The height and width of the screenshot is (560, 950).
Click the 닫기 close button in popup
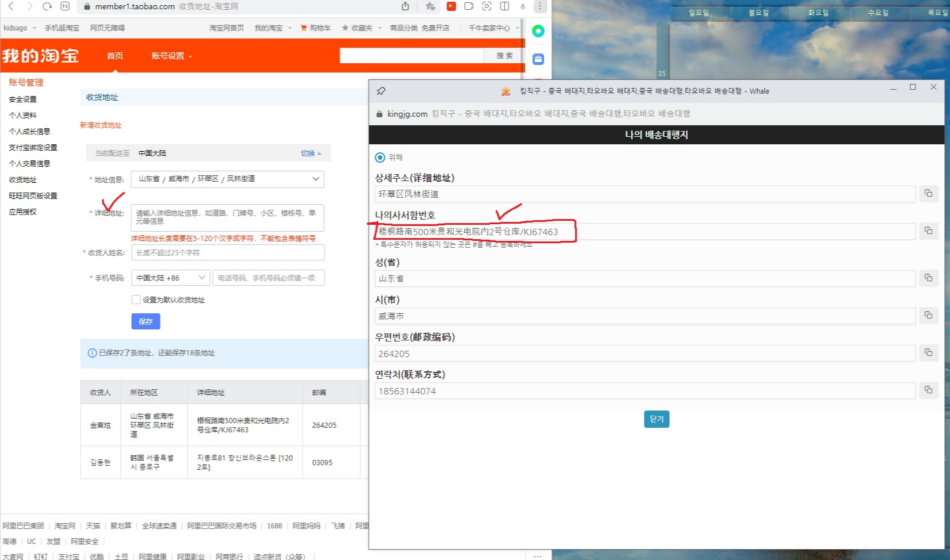click(x=657, y=419)
